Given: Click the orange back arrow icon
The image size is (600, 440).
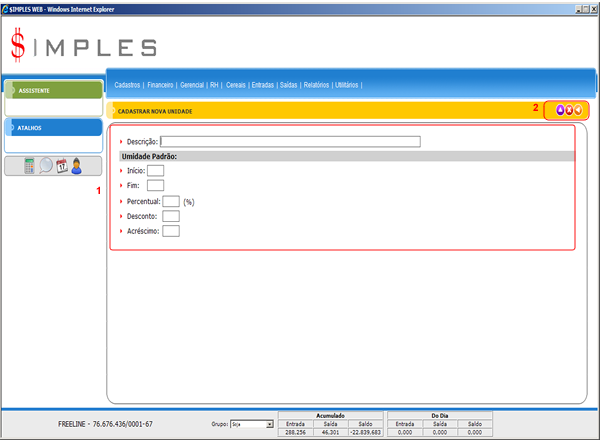Looking at the screenshot, I should 577,110.
